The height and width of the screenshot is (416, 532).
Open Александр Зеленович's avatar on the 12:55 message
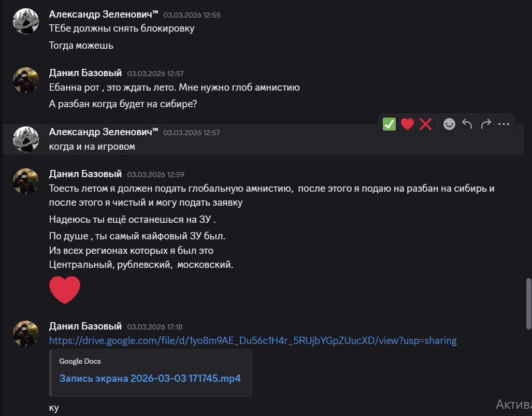(25, 21)
